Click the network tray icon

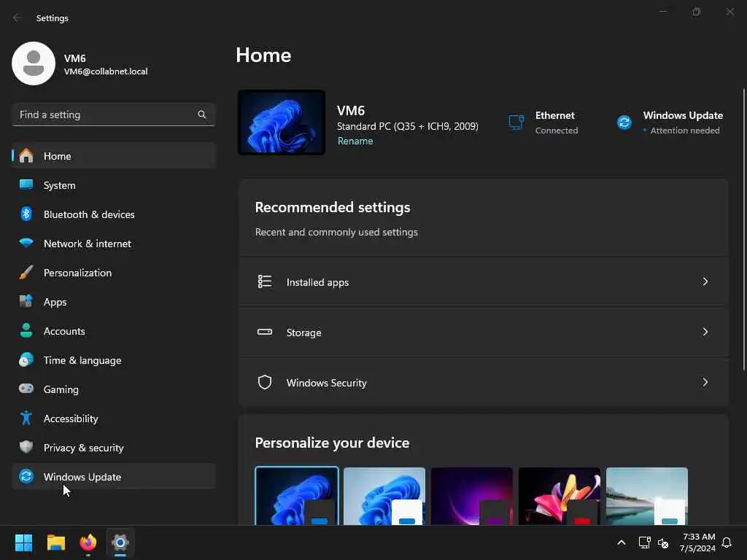click(x=645, y=542)
